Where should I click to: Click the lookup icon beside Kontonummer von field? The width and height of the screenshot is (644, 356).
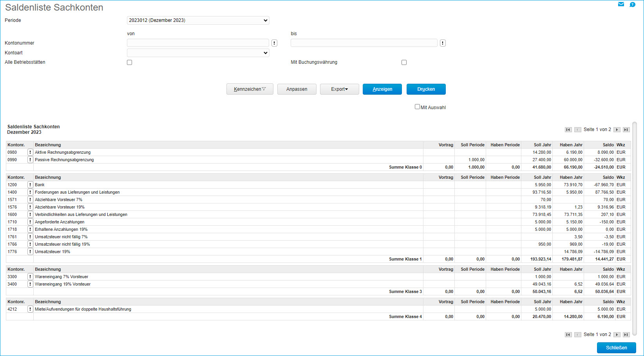tap(274, 43)
